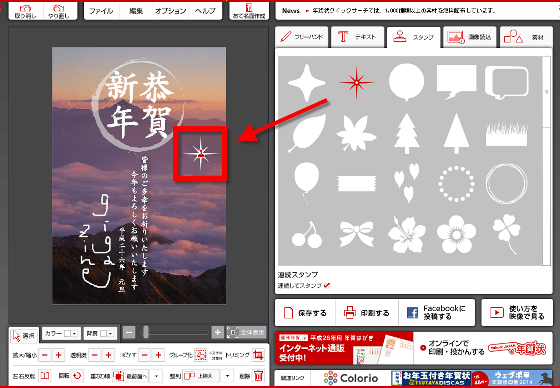Pick the rounded outline speech bubble stamp
This screenshot has height=388, width=560.
[506, 83]
